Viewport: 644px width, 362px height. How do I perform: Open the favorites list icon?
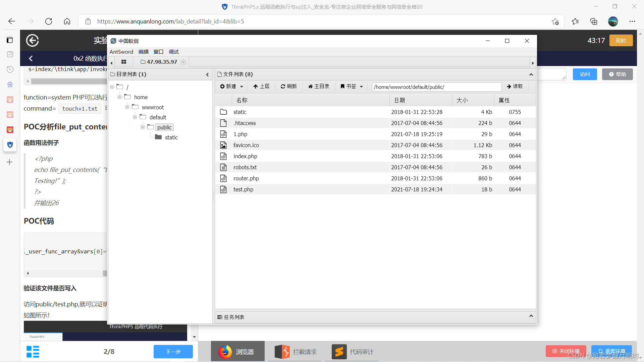(575, 21)
